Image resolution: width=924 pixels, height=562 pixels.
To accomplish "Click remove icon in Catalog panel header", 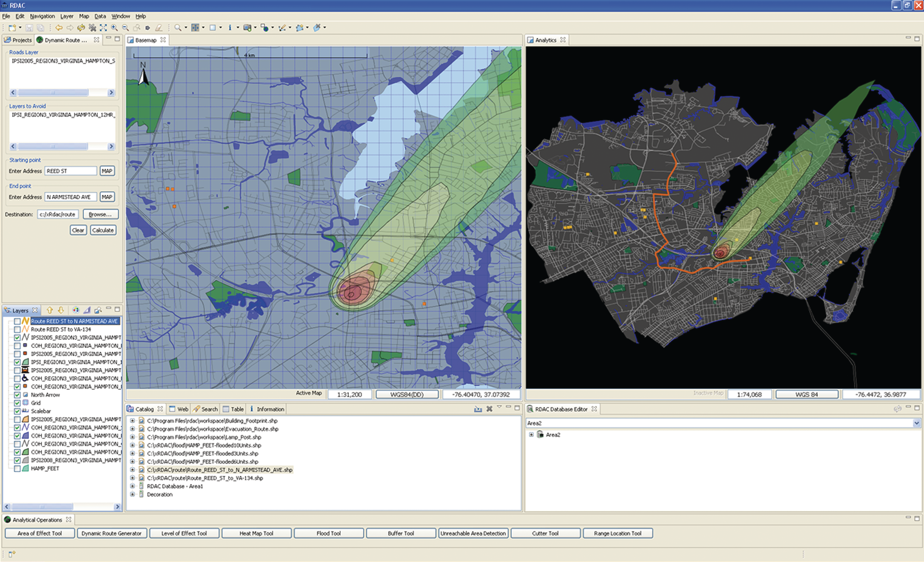I will (489, 409).
